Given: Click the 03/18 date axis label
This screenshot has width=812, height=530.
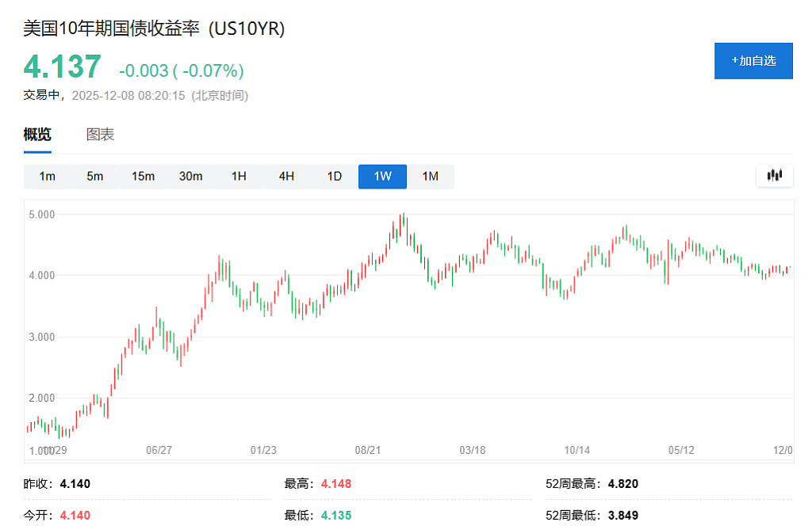Looking at the screenshot, I should click(x=473, y=450).
